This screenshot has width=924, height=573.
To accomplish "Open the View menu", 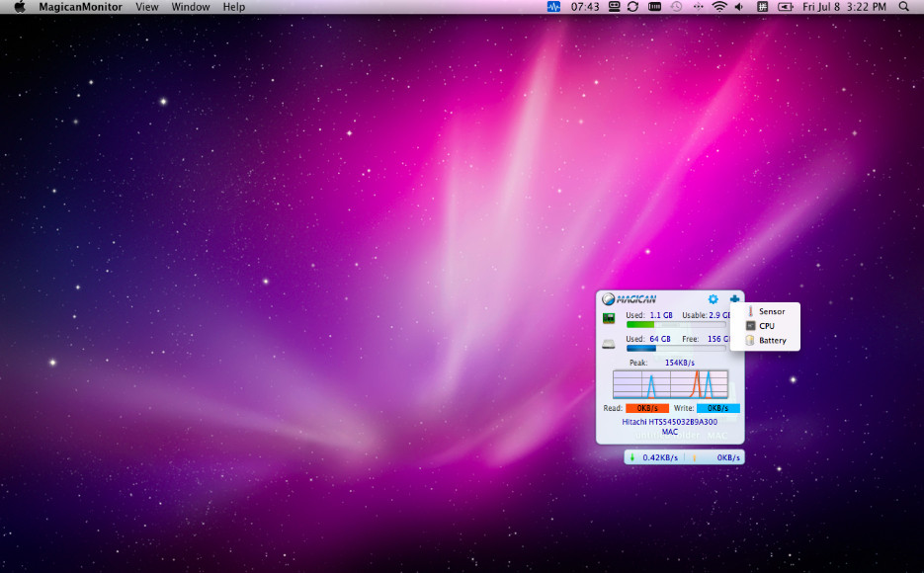I will pos(146,7).
